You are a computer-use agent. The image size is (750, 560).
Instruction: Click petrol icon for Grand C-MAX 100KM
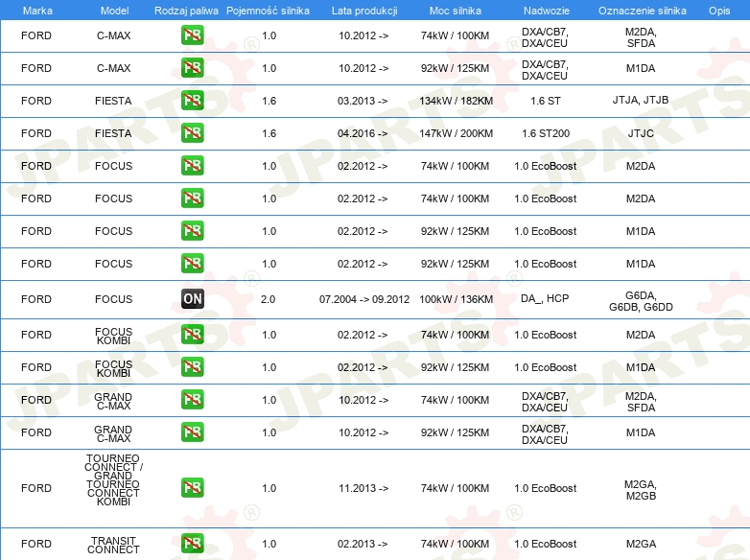193,400
